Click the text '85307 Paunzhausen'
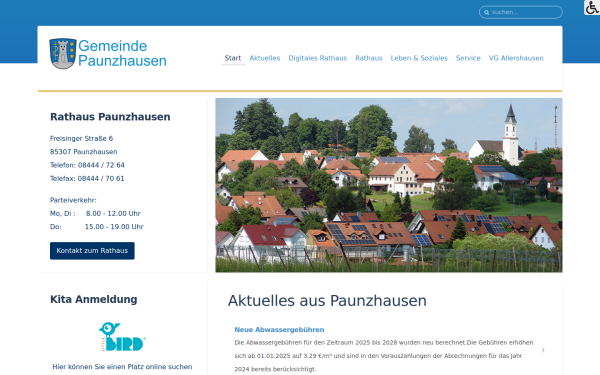The height and width of the screenshot is (375, 600). point(84,152)
